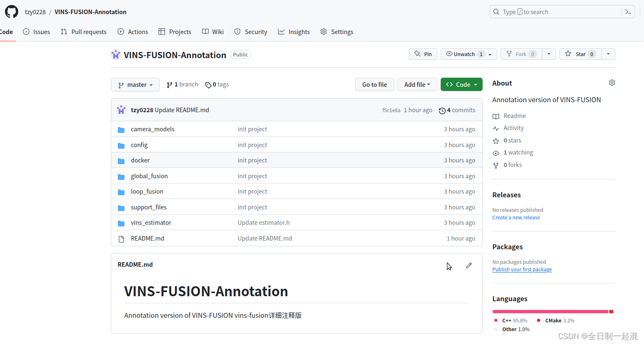The width and height of the screenshot is (644, 344).
Task: Open the vins_estimator folder name
Action: coord(151,223)
